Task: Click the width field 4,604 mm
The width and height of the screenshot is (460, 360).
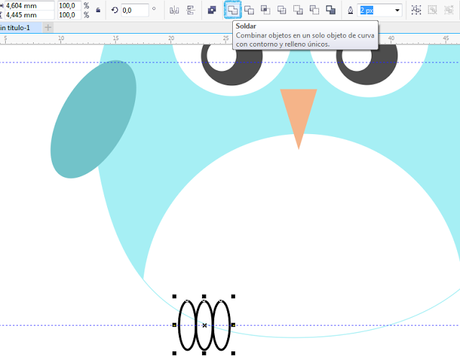Action: tap(29, 6)
